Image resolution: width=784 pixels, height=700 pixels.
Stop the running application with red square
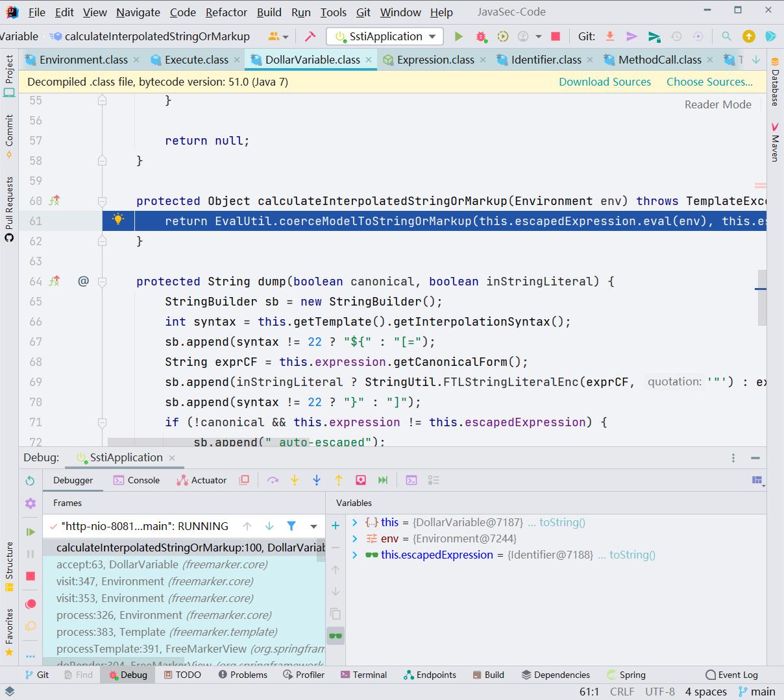[554, 37]
